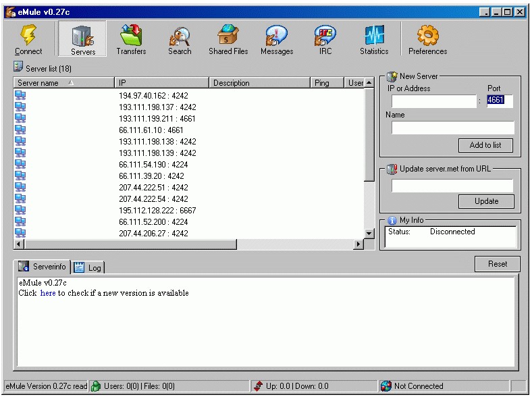The width and height of the screenshot is (532, 397).
Task: Click server list scroll down arrow
Action: [x=369, y=234]
